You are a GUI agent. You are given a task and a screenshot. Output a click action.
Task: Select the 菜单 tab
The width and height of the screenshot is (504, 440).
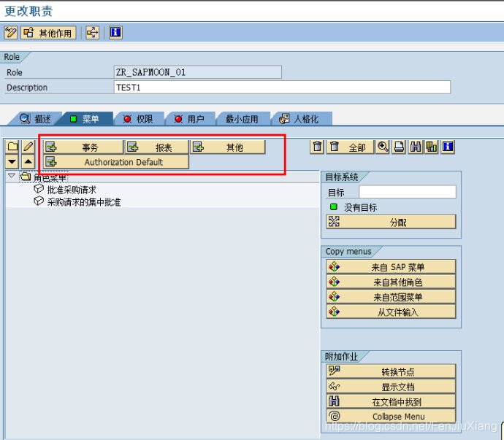pos(85,119)
